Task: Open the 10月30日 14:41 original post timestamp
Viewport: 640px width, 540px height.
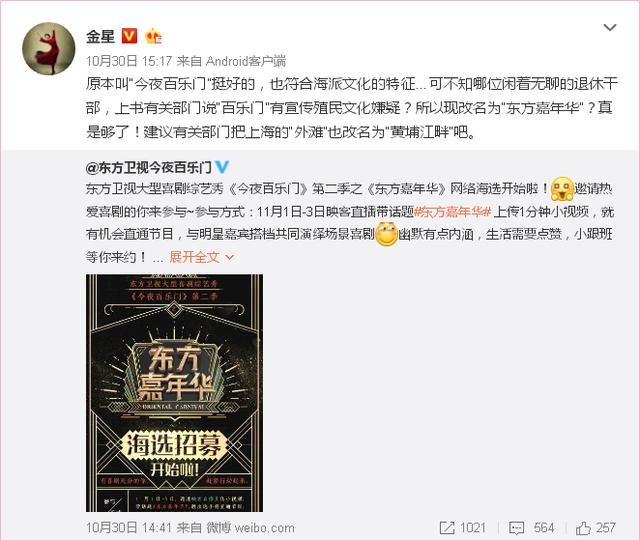Action: coord(129,528)
